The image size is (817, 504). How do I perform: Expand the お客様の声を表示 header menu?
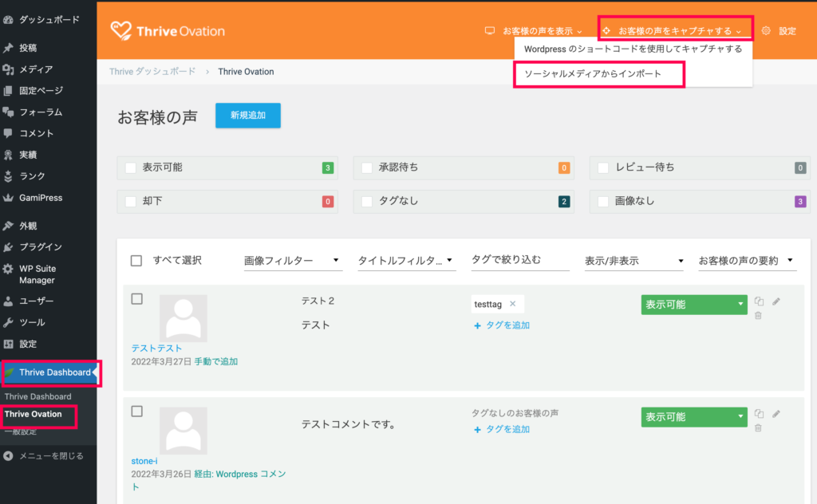click(x=534, y=31)
